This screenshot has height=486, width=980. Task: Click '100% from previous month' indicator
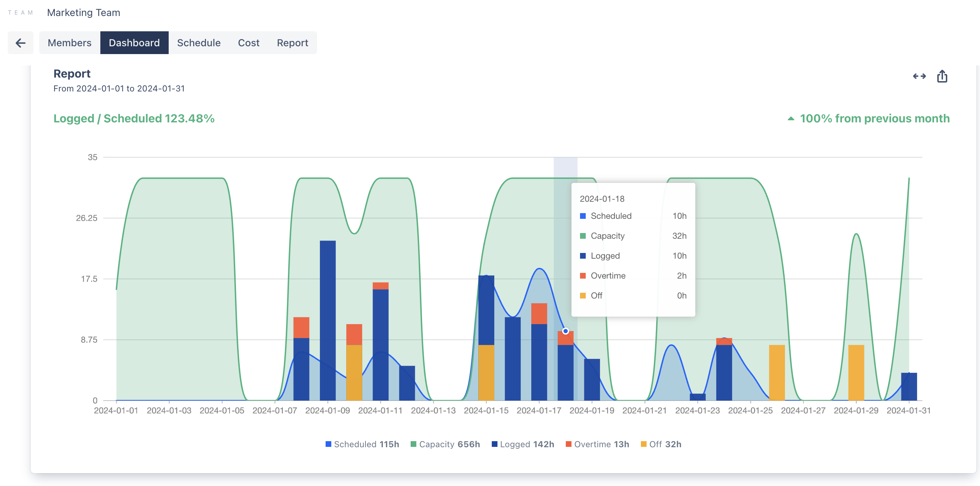click(x=869, y=118)
